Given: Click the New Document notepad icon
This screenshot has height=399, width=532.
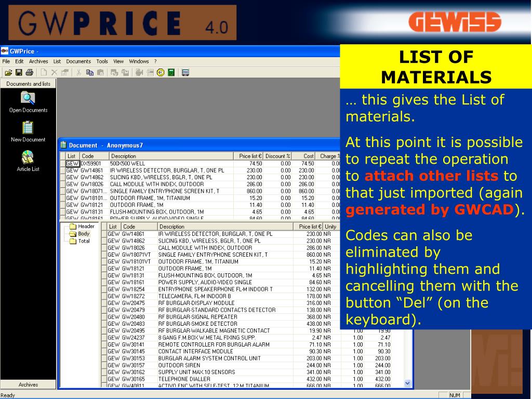Looking at the screenshot, I should click(x=28, y=128).
